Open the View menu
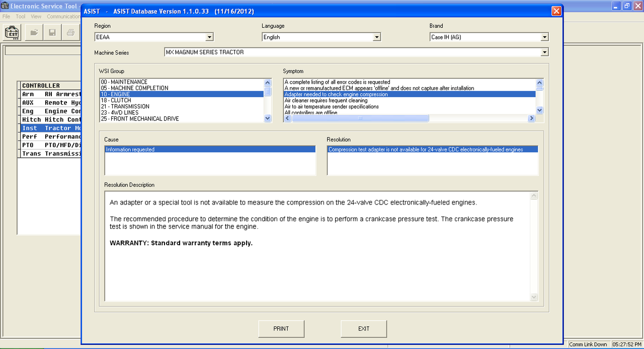 [x=36, y=17]
